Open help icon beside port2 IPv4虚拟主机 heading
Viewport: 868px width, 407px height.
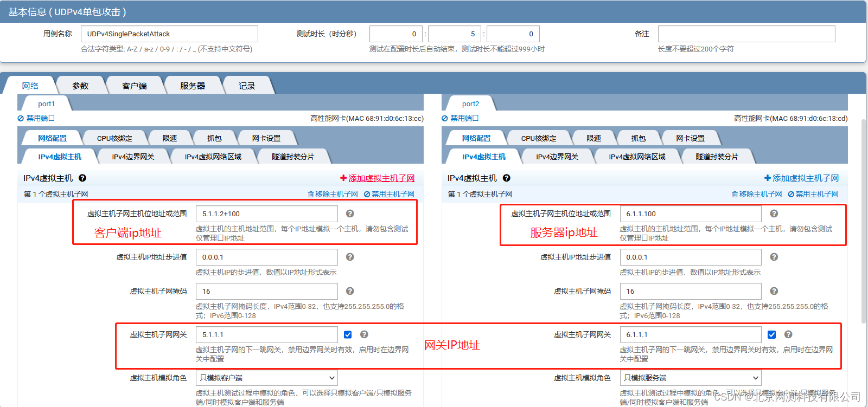507,178
